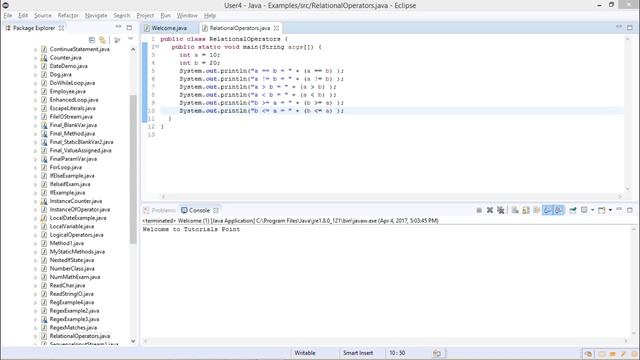Open the Open Console dropdown arrow
This screenshot has width=640, height=360.
(x=610, y=210)
